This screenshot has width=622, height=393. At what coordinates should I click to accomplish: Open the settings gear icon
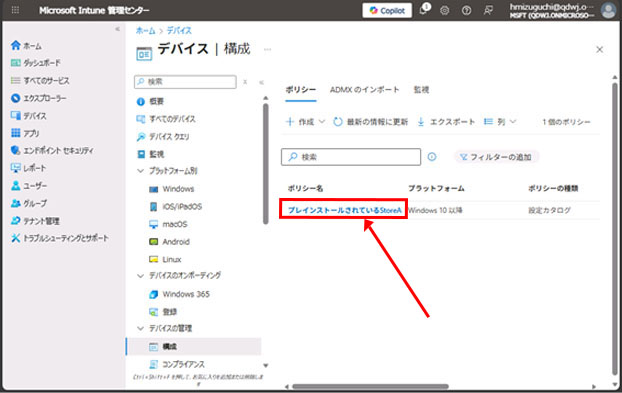444,11
